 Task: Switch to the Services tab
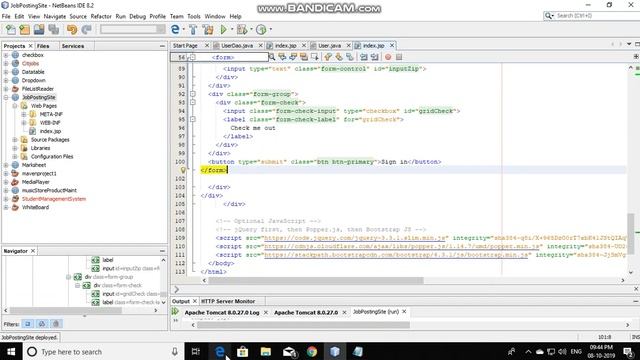73,46
